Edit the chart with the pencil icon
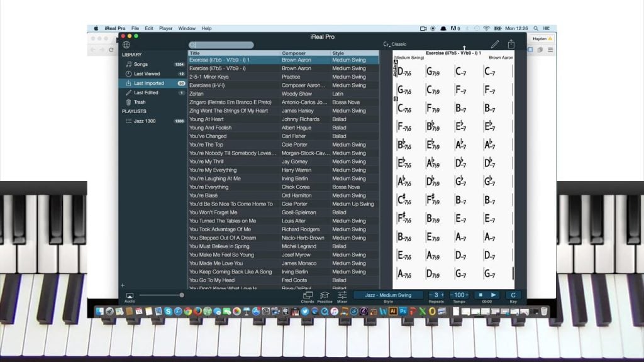Image resolution: width=644 pixels, height=362 pixels. 495,44
